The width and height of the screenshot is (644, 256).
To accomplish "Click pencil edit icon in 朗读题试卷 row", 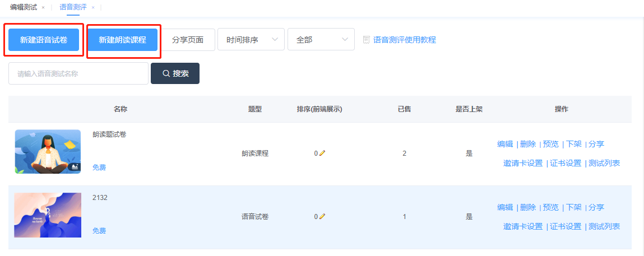I will click(322, 153).
